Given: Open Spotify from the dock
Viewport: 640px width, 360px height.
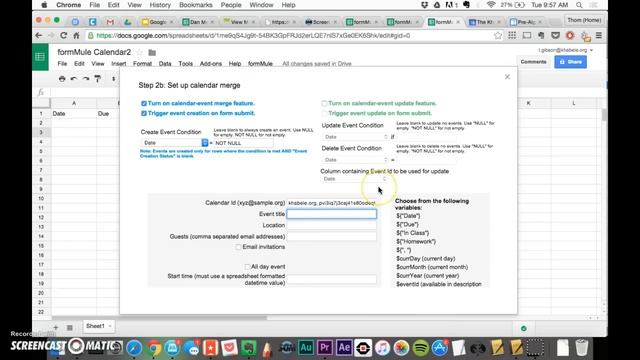Looking at the screenshot, I should [x=420, y=348].
